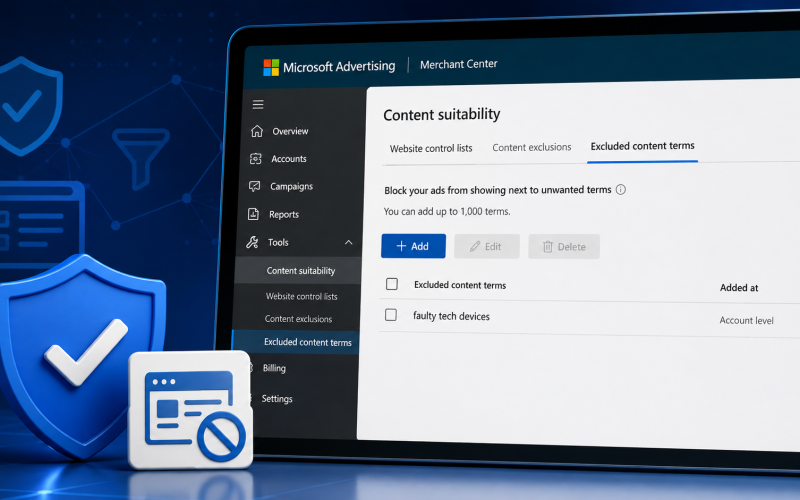Click the Added at column header
The height and width of the screenshot is (500, 800).
[739, 288]
